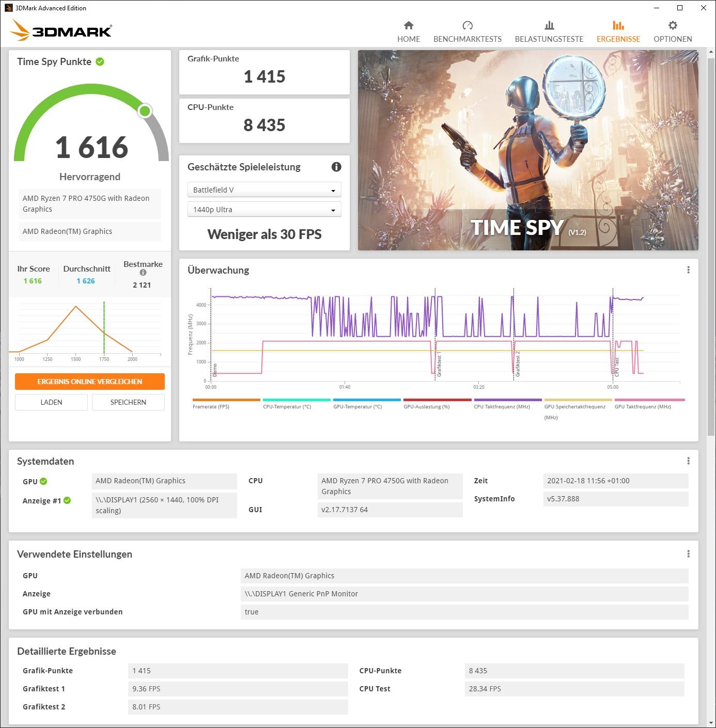Screen dimensions: 716x728
Task: Open OPTIONEN settings tab
Action: click(x=673, y=31)
